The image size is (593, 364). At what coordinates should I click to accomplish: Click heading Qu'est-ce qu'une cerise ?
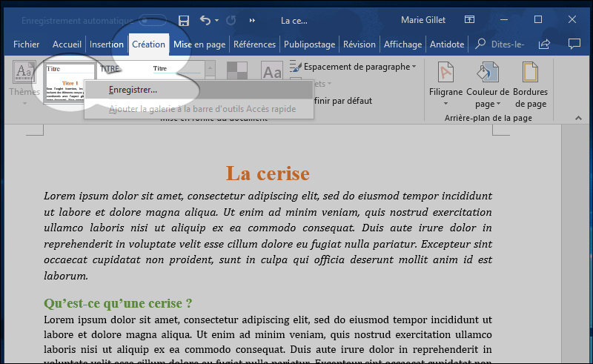[x=118, y=303]
